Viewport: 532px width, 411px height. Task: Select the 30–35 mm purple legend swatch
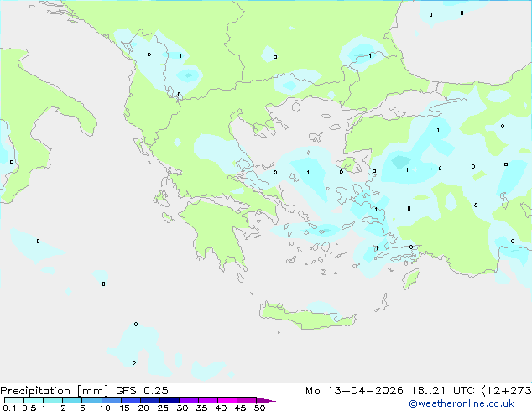click(x=189, y=400)
